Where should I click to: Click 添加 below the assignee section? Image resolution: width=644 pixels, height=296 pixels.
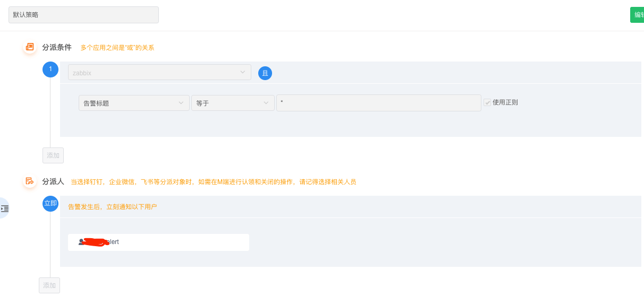(49, 285)
